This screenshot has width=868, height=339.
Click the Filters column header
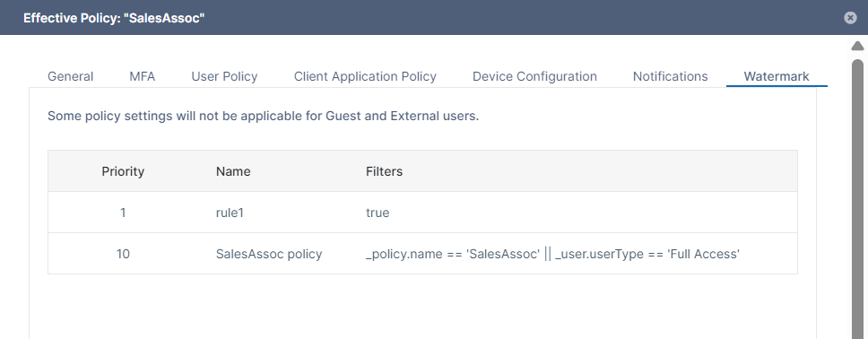(384, 171)
